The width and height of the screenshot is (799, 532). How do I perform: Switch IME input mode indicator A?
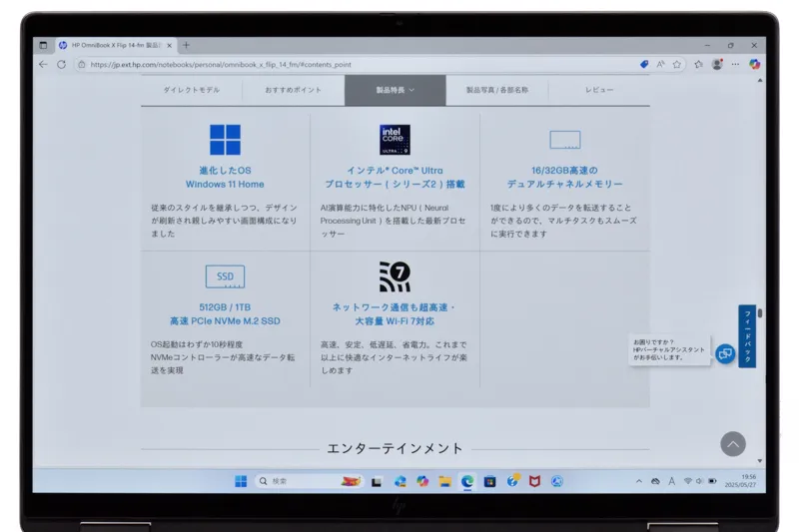coord(671,481)
